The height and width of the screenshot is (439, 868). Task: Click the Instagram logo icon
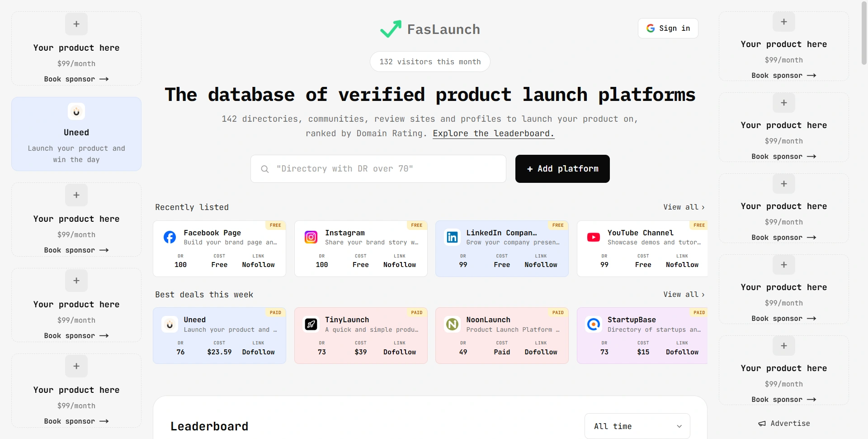coord(311,237)
